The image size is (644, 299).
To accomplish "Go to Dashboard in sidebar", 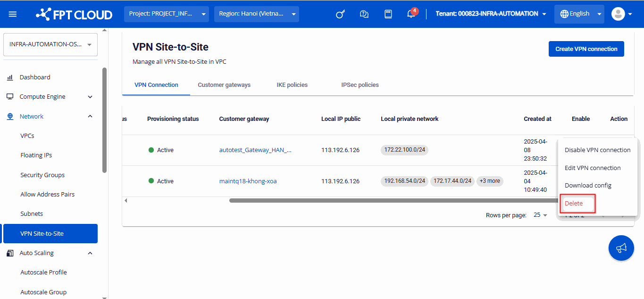I will [35, 77].
